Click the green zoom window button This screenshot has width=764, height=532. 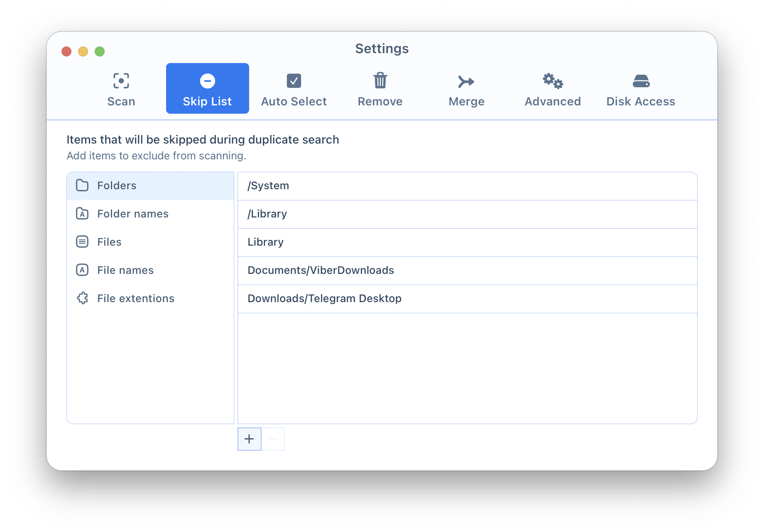[100, 51]
